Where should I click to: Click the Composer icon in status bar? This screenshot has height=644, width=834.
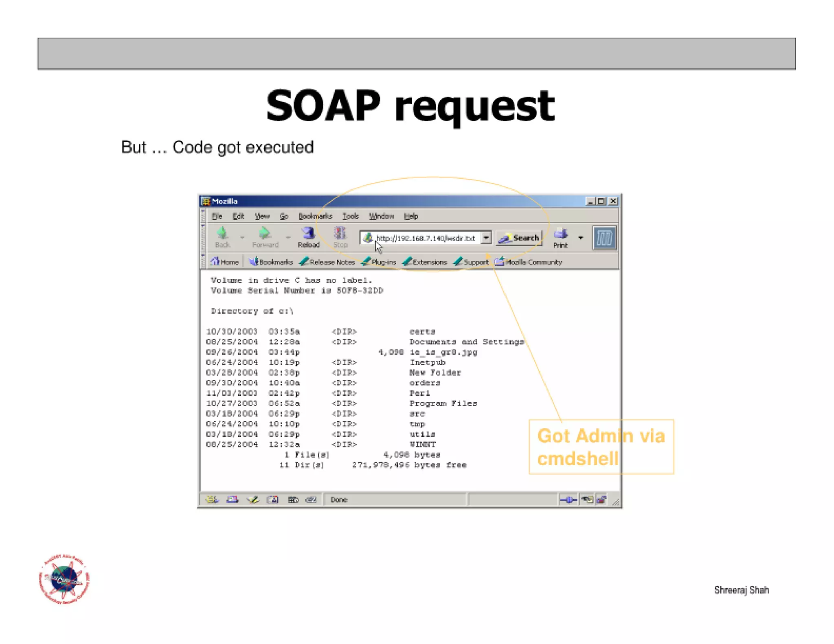[x=252, y=499]
